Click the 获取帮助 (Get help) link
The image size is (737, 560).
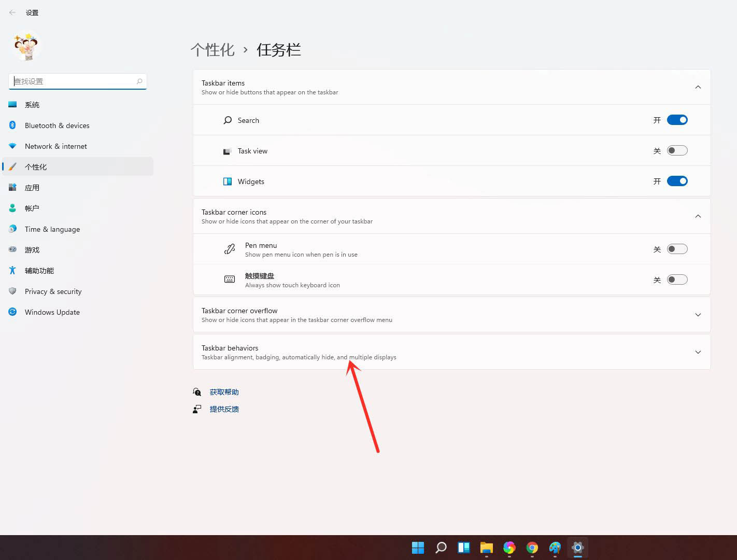[x=223, y=391]
